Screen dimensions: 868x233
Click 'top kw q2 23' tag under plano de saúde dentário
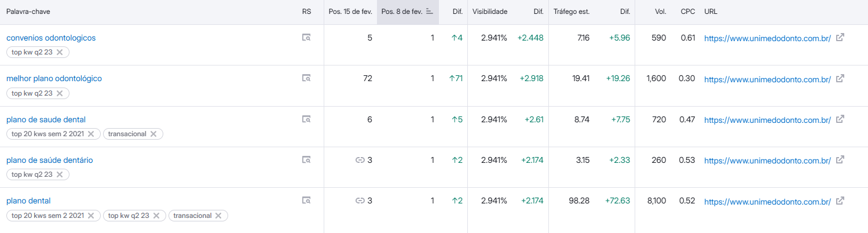[x=32, y=174]
